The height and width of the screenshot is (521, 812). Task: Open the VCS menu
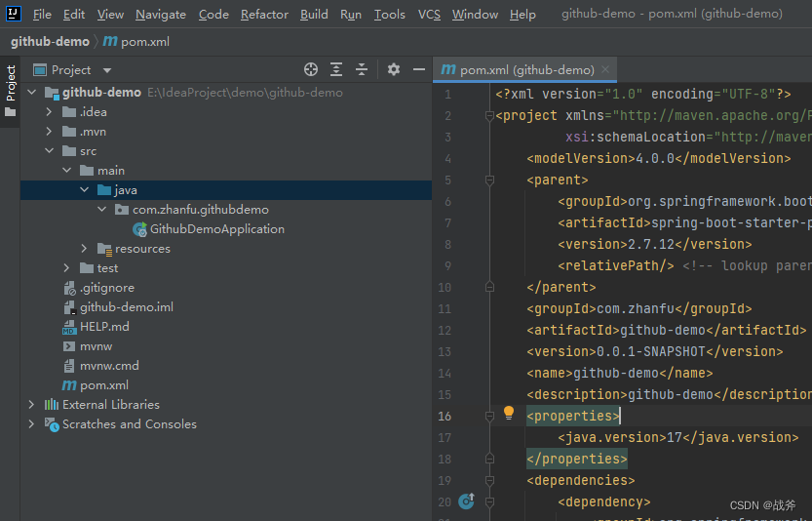pyautogui.click(x=429, y=15)
